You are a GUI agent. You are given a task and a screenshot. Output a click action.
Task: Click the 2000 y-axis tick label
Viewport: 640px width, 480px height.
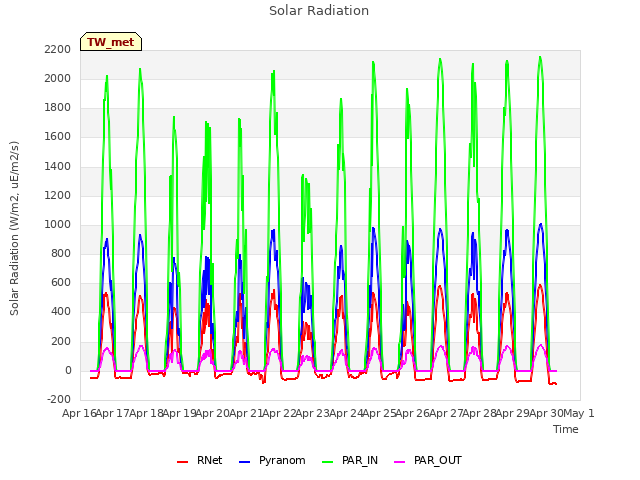point(58,78)
